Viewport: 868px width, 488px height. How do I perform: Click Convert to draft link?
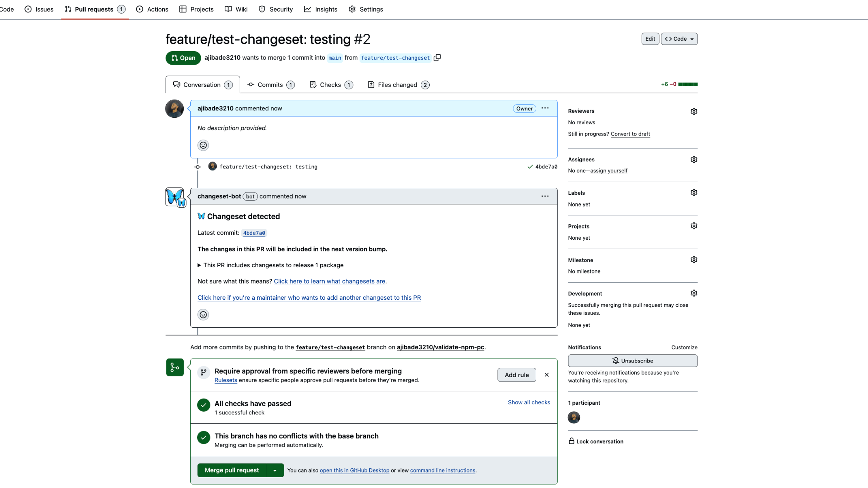[630, 134]
